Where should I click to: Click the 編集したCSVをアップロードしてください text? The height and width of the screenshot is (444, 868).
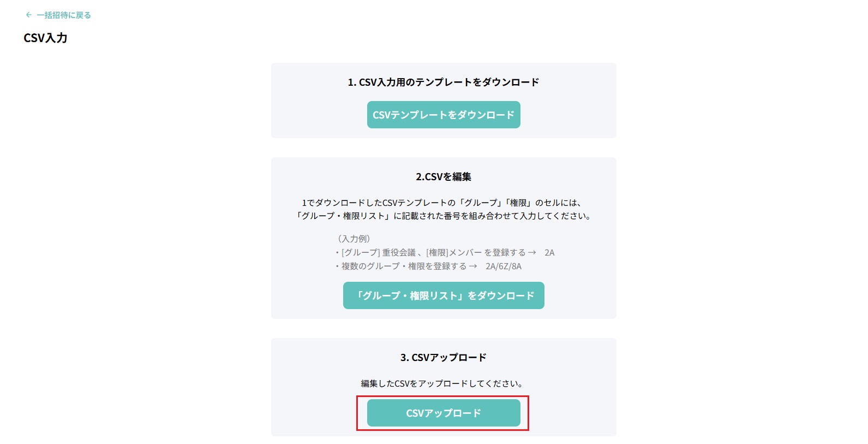[443, 383]
